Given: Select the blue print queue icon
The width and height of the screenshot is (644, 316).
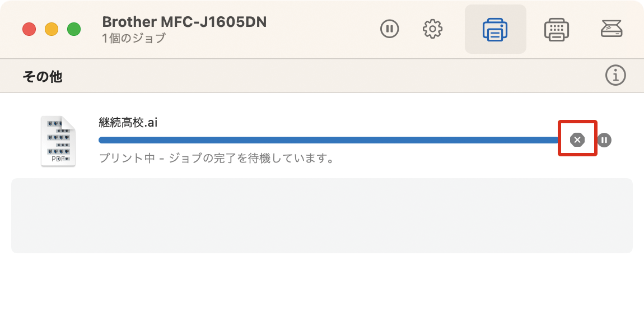Looking at the screenshot, I should tap(495, 29).
